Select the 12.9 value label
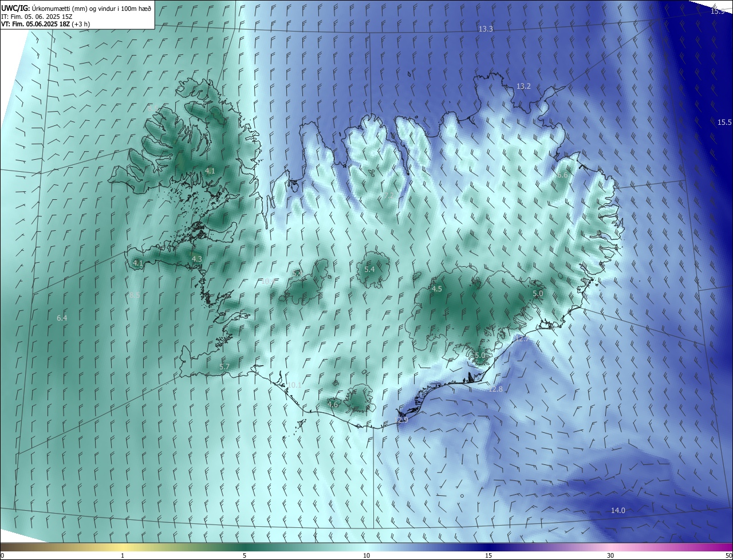This screenshot has width=733, height=560. coord(401,420)
